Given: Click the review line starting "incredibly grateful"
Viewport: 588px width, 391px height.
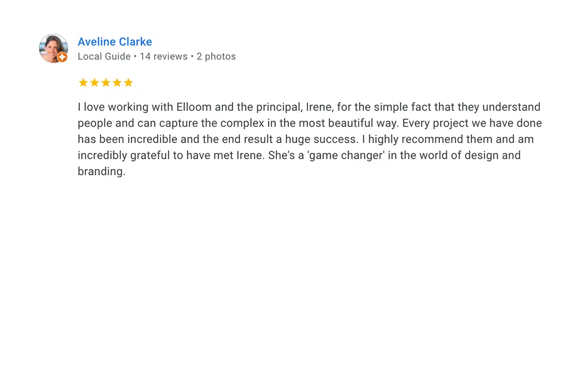Looking at the screenshot, I should (299, 156).
